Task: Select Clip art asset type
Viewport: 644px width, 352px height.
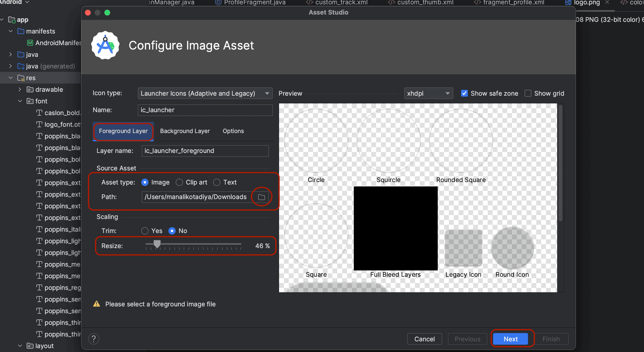Action: 179,182
